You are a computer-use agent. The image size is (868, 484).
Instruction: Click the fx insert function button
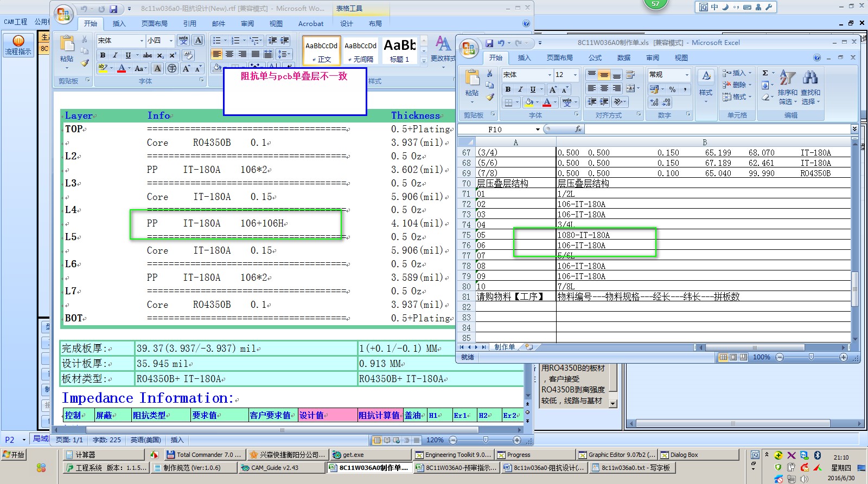tap(578, 129)
